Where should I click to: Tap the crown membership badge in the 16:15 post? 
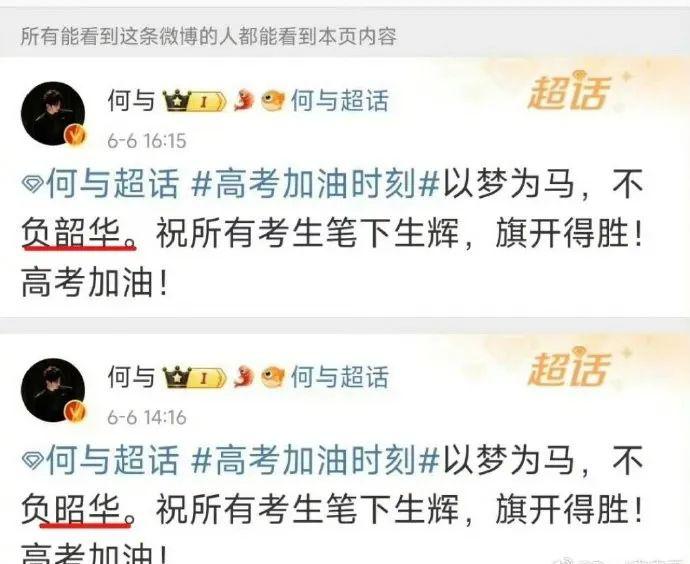[x=194, y=101]
